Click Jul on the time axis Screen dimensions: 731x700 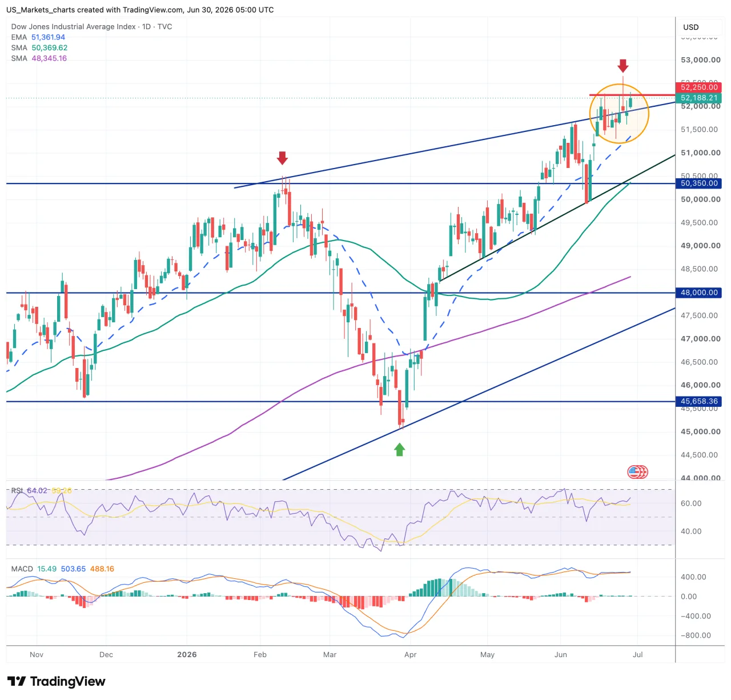[x=638, y=655]
